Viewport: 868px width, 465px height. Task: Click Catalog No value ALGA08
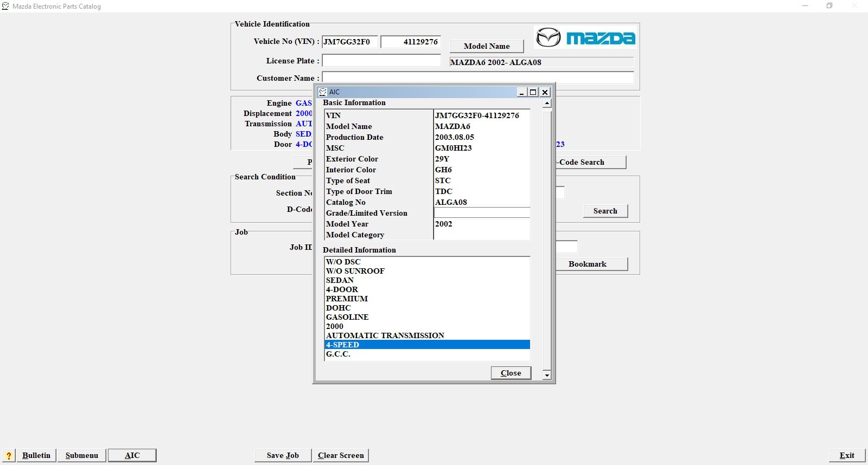[x=482, y=202]
